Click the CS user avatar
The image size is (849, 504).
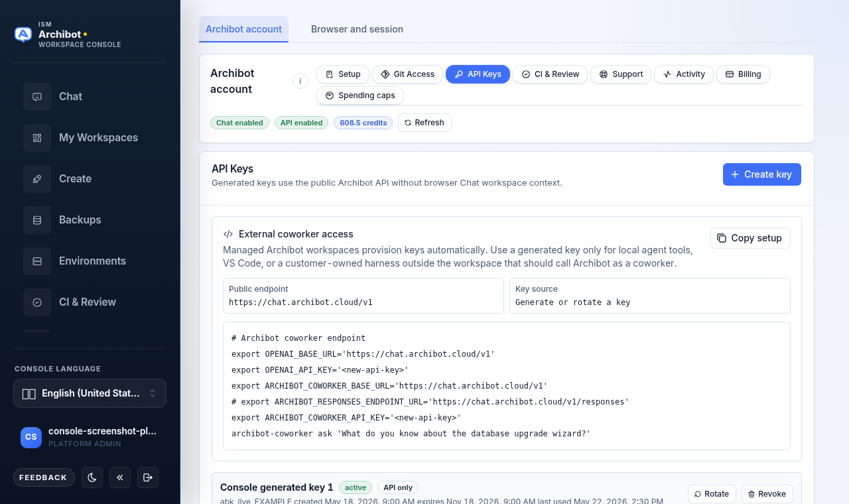31,437
